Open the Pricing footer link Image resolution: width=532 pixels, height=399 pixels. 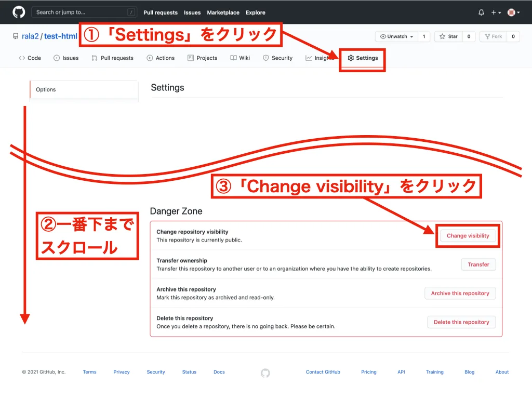pyautogui.click(x=369, y=372)
